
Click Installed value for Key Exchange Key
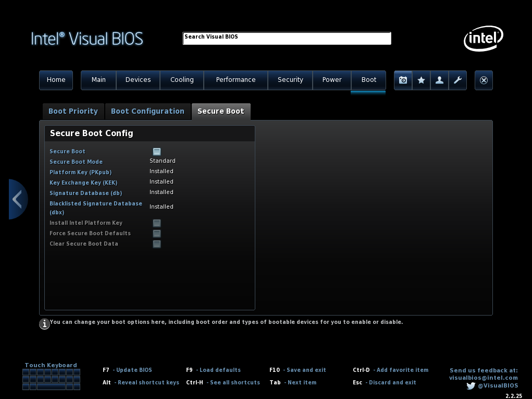pyautogui.click(x=162, y=182)
